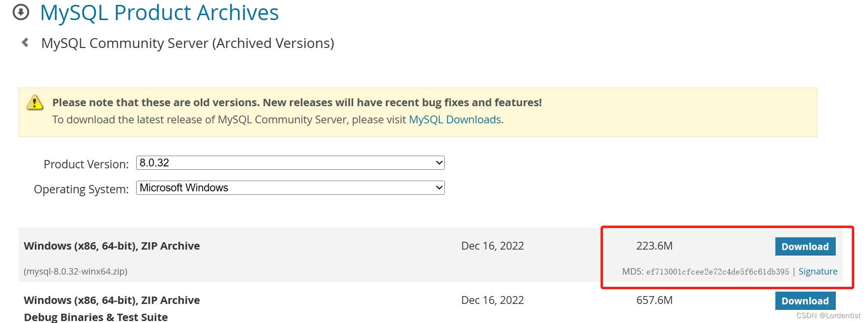Expand the Microsoft Windows selector arrow
The image size is (868, 323).
[x=437, y=187]
